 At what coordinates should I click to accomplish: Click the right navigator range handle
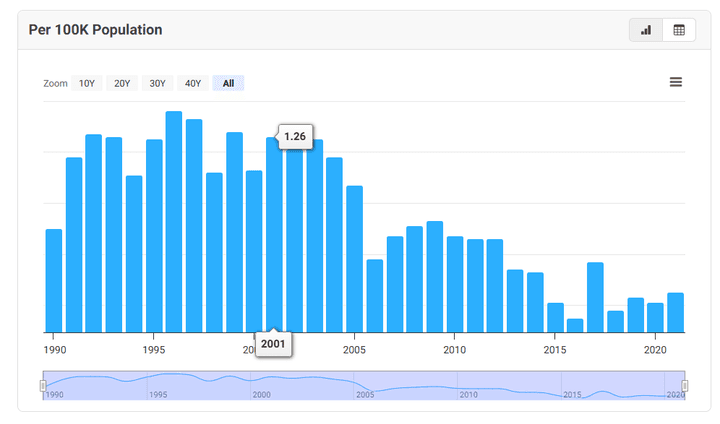coord(685,385)
